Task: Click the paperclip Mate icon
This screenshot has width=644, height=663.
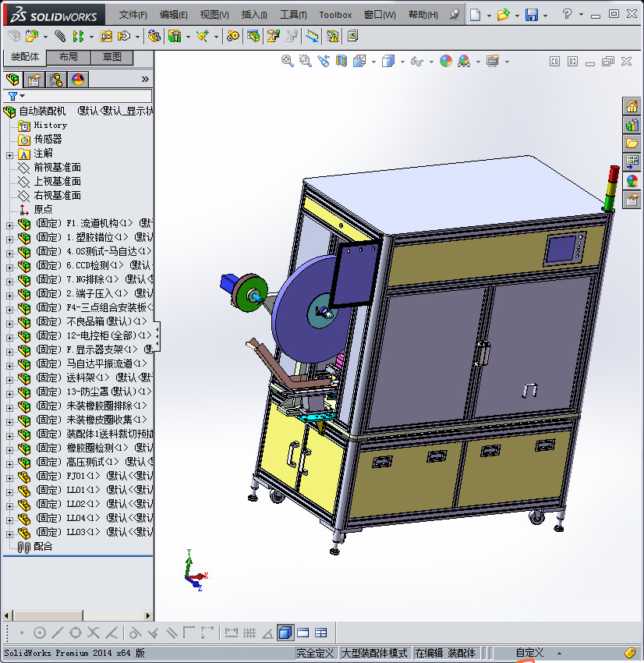Action: pyautogui.click(x=60, y=36)
